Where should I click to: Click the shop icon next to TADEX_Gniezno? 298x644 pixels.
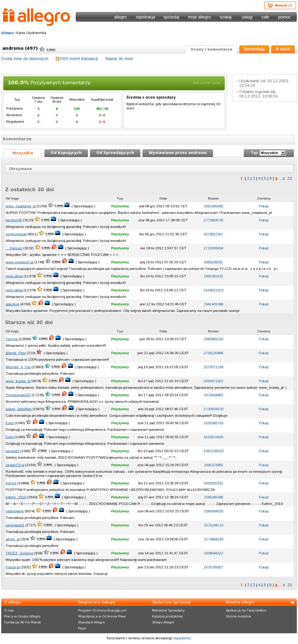63,552
